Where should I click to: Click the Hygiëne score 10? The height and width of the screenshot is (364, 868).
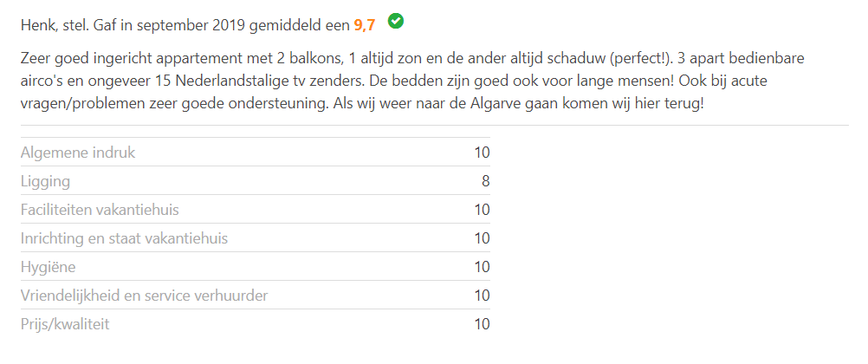coord(482,267)
